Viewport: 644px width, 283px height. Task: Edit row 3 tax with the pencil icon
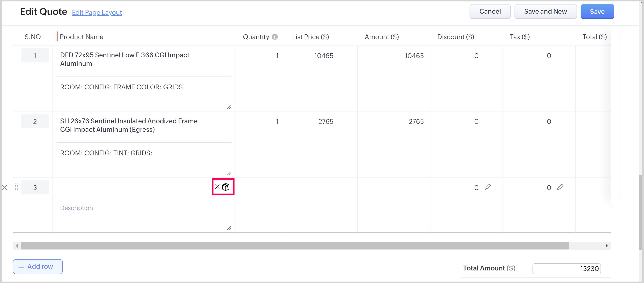tap(560, 187)
